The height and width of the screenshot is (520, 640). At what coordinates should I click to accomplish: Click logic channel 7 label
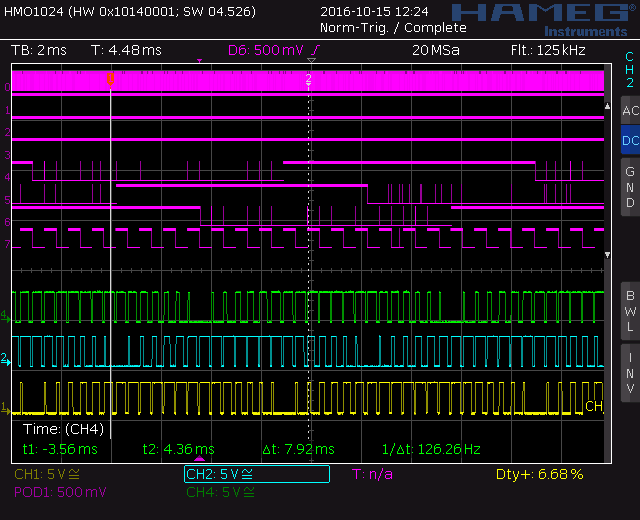[7, 244]
